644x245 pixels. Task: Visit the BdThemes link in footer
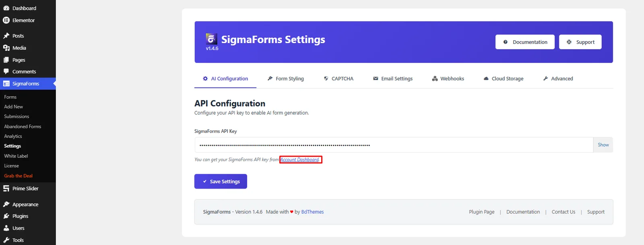tap(312, 212)
